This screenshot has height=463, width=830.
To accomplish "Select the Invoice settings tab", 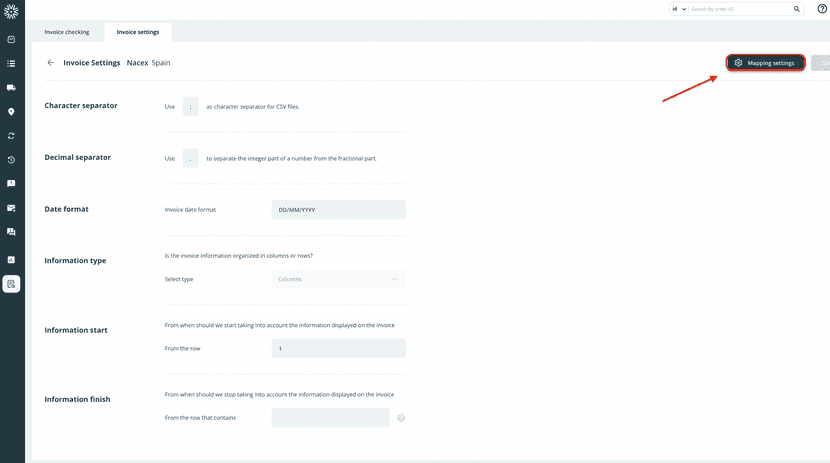I will coord(138,32).
